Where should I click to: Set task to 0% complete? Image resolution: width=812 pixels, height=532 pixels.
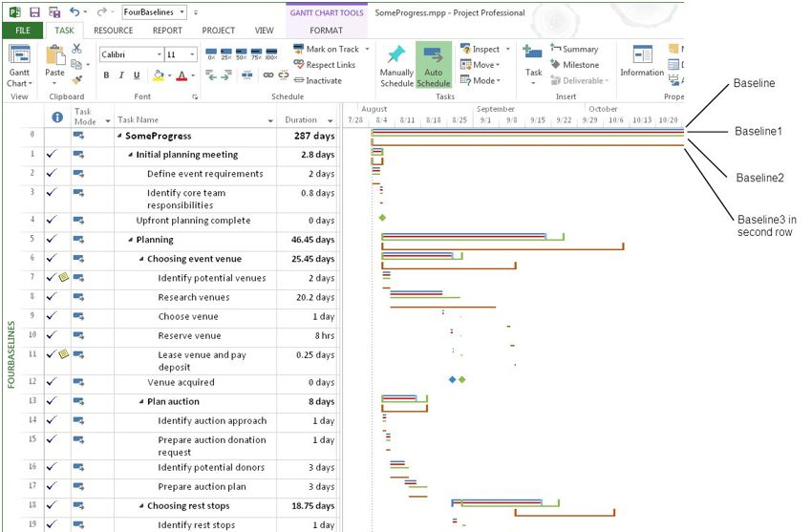coord(211,53)
